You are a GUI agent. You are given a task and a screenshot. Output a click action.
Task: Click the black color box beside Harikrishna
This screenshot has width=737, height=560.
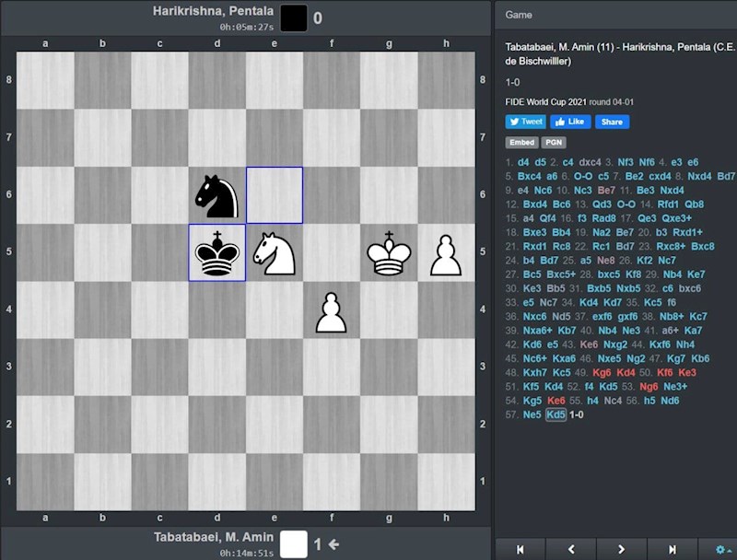(294, 18)
